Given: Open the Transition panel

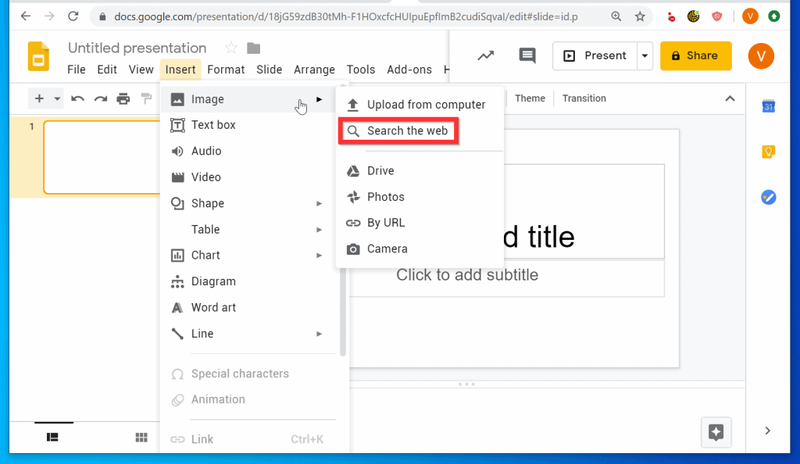Looking at the screenshot, I should coord(584,99).
